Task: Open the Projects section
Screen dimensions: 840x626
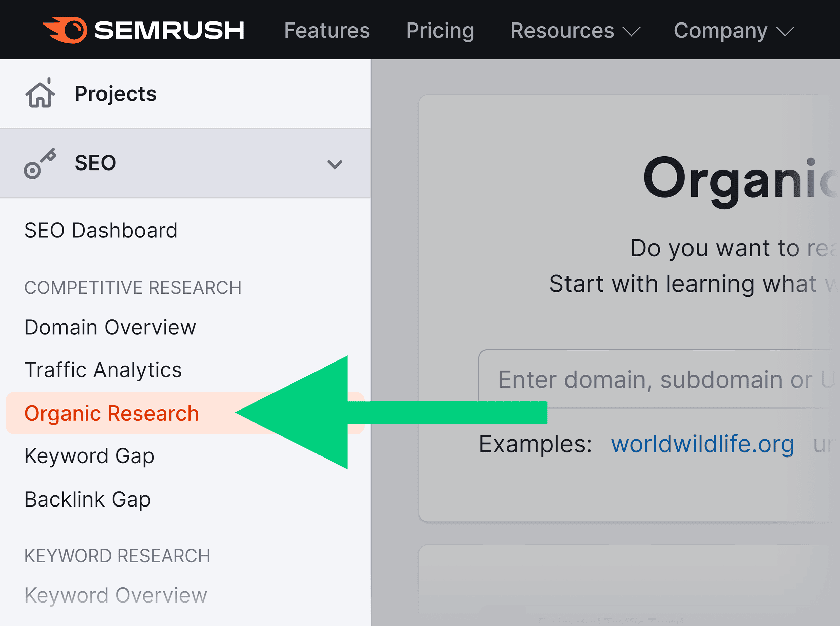Action: (x=115, y=94)
